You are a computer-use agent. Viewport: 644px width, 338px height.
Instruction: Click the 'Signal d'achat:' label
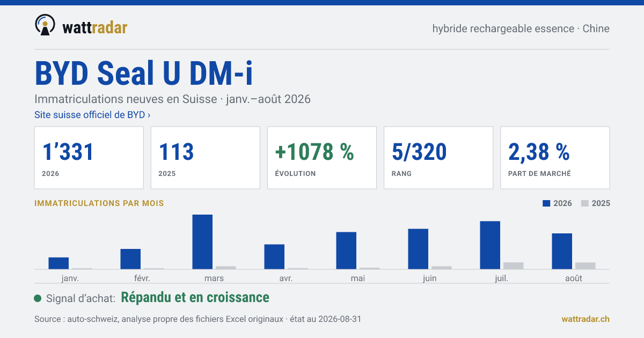click(x=80, y=298)
